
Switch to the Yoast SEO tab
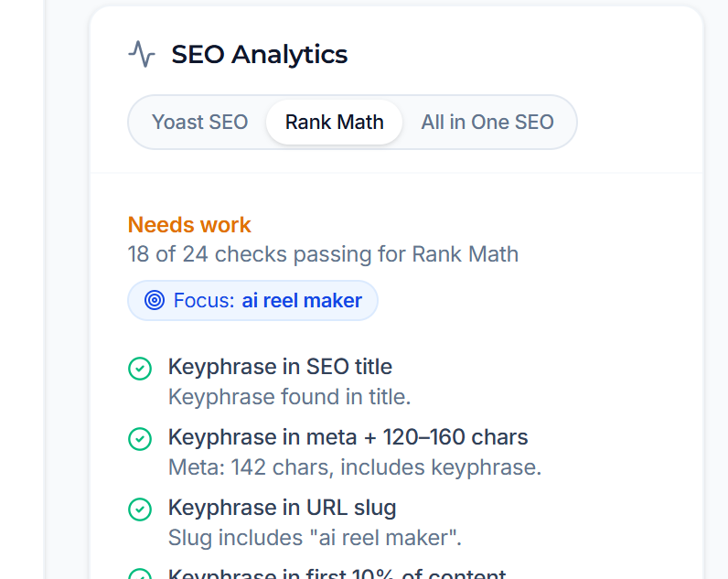[199, 123]
